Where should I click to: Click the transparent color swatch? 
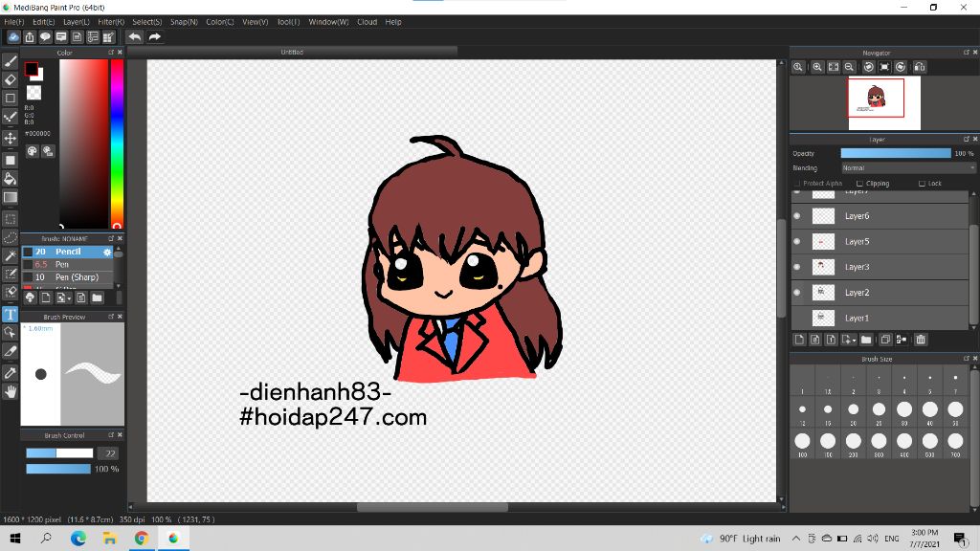(33, 93)
